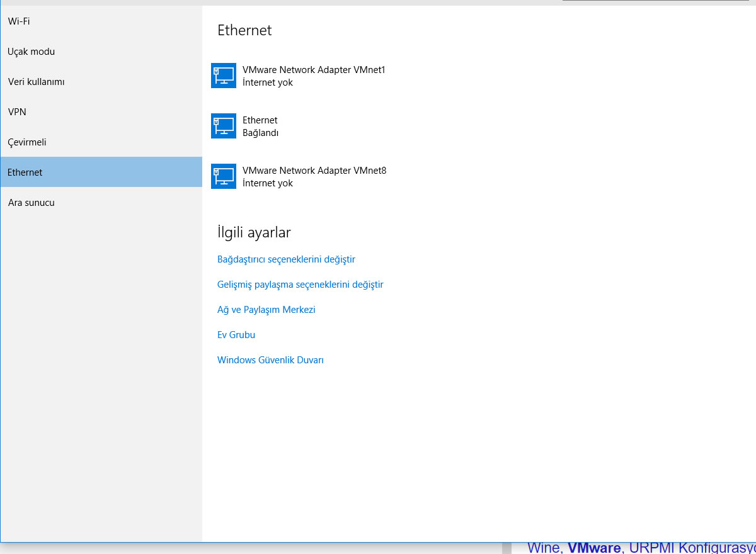This screenshot has width=756, height=554.
Task: Click the VMnet8 network adapter icon
Action: point(224,176)
